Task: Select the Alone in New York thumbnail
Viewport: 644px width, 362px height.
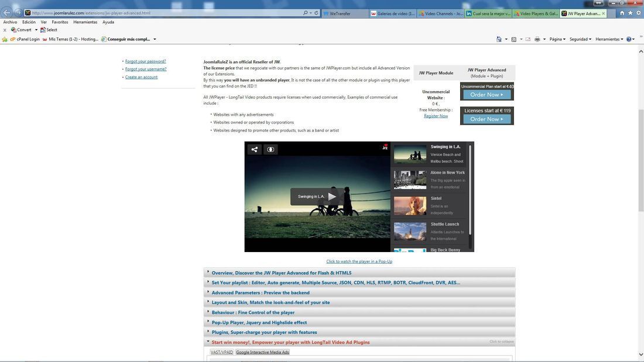Action: pyautogui.click(x=410, y=180)
